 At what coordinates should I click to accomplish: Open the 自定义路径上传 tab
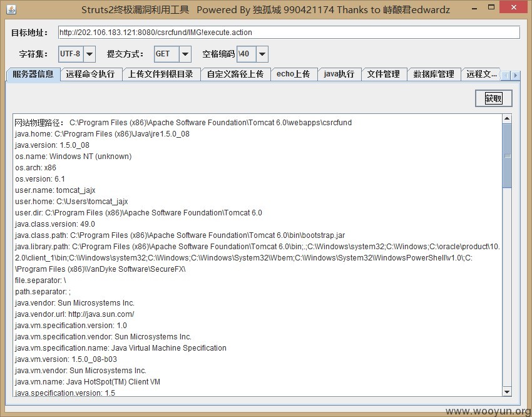tap(235, 75)
